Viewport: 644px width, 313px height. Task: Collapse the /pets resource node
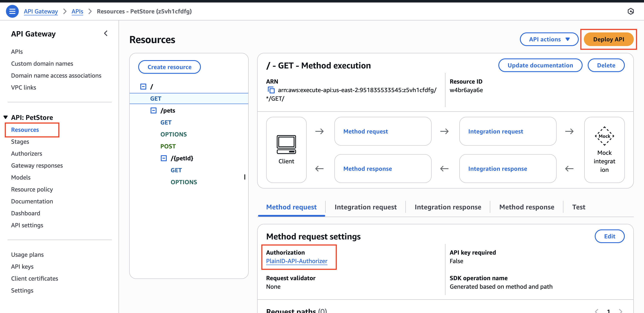coord(154,110)
